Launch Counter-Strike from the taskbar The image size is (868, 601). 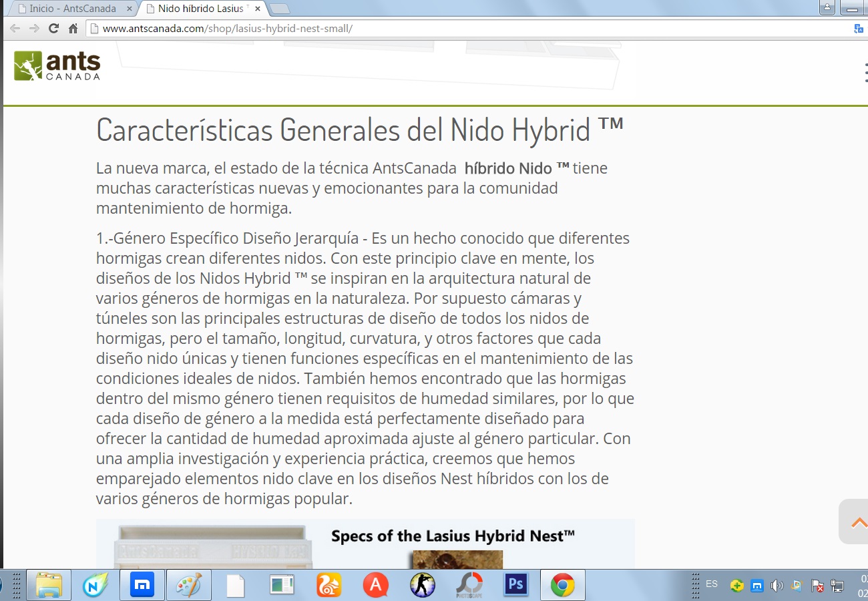click(423, 586)
